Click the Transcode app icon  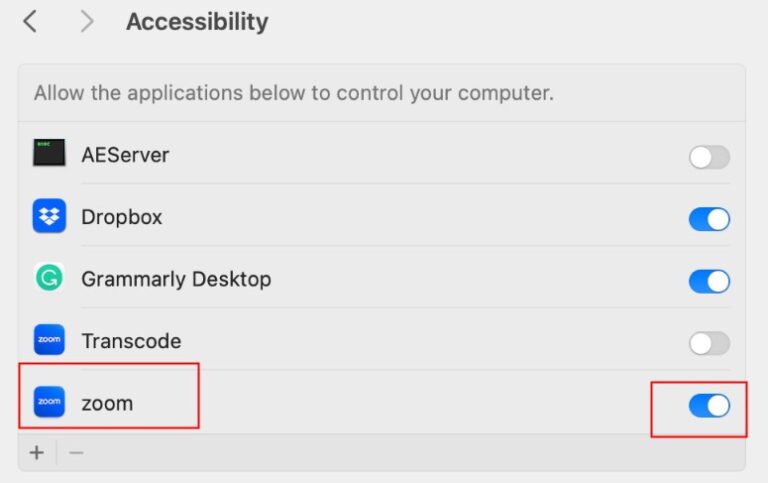click(x=49, y=340)
